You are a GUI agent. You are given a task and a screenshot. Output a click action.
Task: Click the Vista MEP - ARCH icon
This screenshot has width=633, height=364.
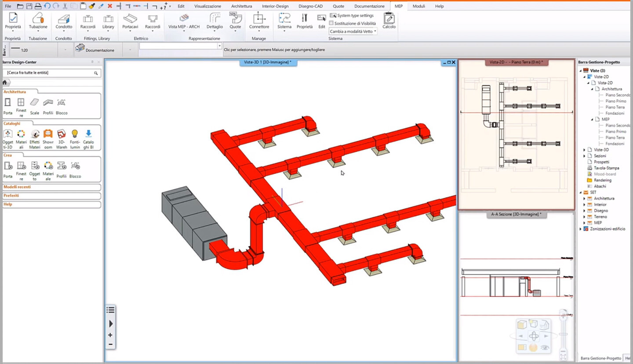tap(184, 20)
